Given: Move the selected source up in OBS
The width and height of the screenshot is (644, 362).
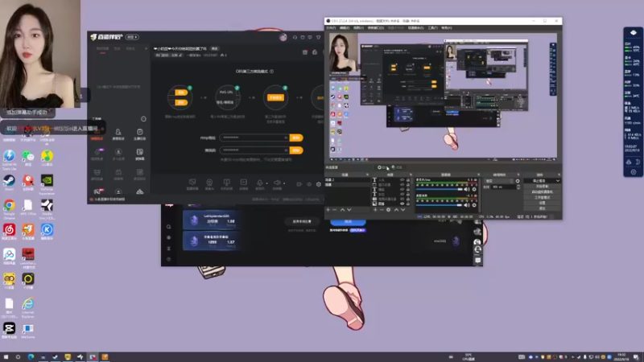Looking at the screenshot, I should [x=396, y=210].
